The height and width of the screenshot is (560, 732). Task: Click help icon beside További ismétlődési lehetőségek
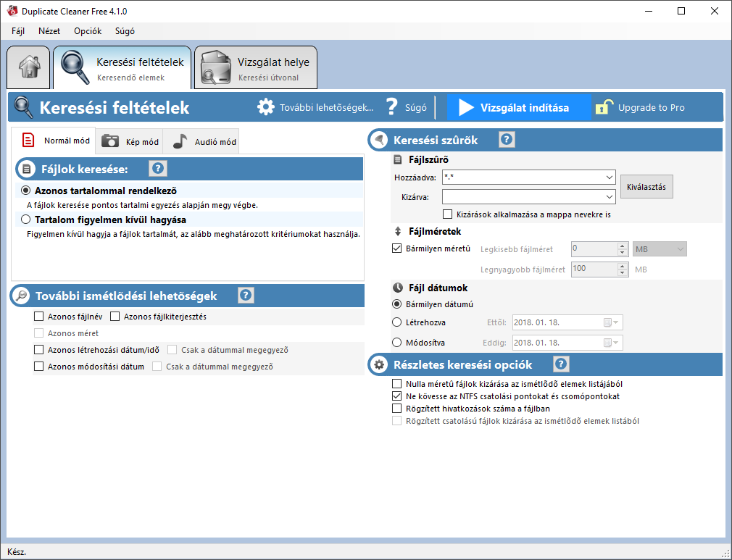(x=244, y=295)
